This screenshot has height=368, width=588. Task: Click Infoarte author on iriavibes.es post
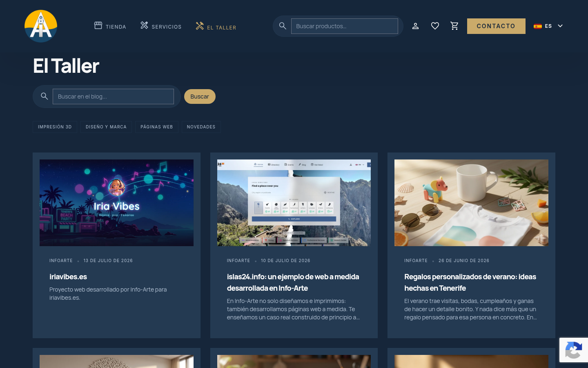(x=61, y=260)
